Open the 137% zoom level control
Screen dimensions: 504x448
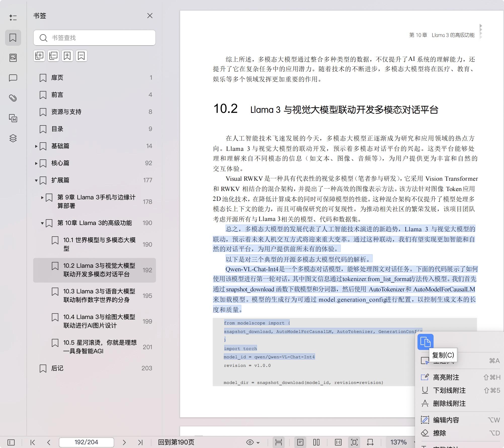pos(398,442)
